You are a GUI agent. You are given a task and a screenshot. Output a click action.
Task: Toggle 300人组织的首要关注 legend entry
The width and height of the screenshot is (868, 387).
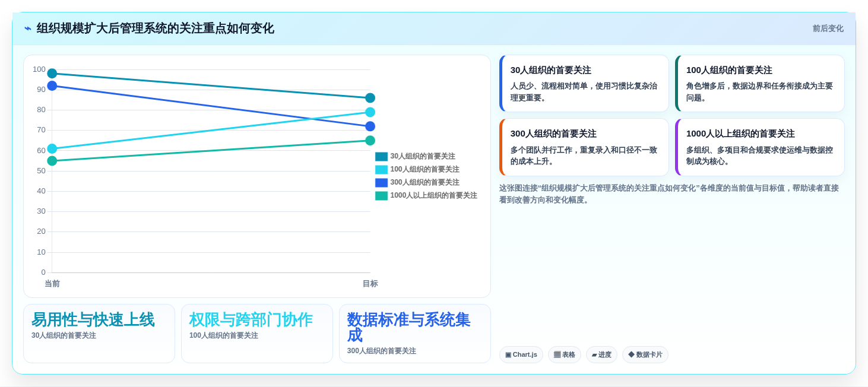click(417, 182)
